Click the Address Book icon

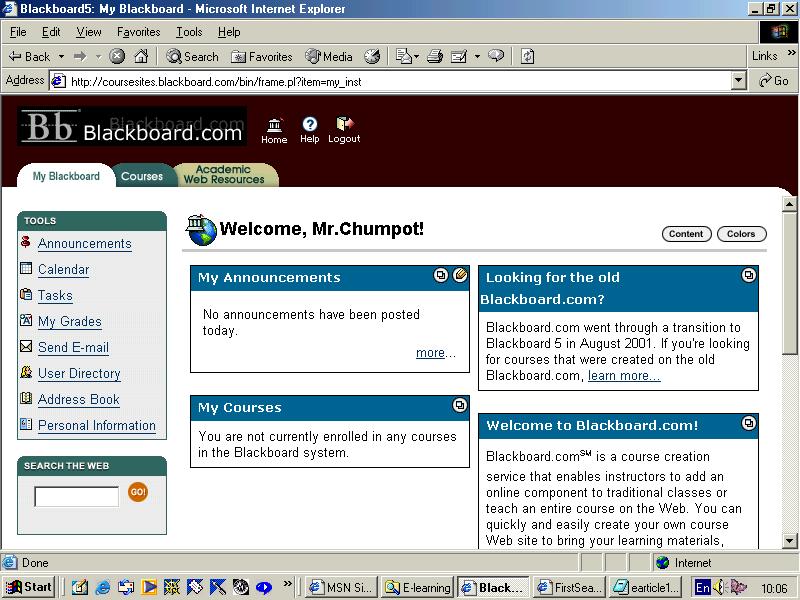coord(26,398)
